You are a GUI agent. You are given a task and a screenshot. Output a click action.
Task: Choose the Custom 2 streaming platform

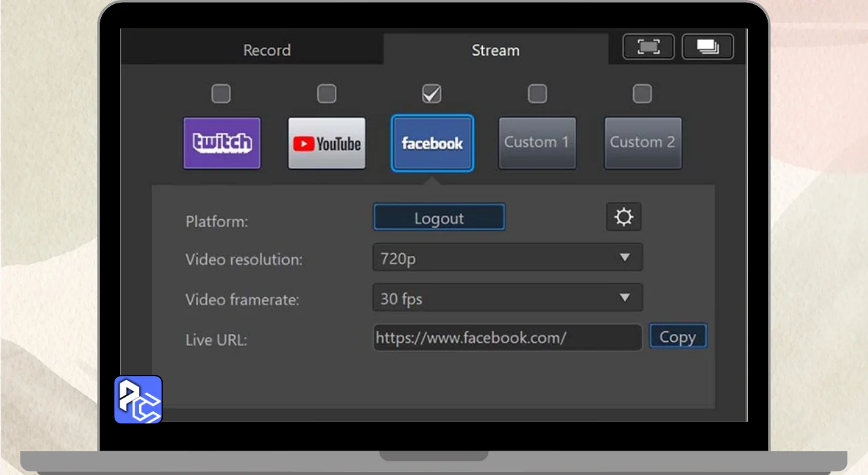(x=642, y=143)
